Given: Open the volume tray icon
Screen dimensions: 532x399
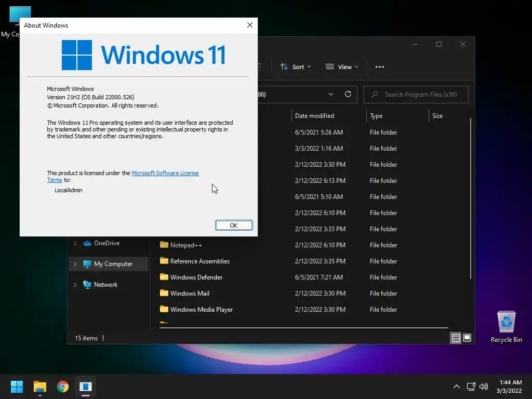Looking at the screenshot, I should click(484, 387).
